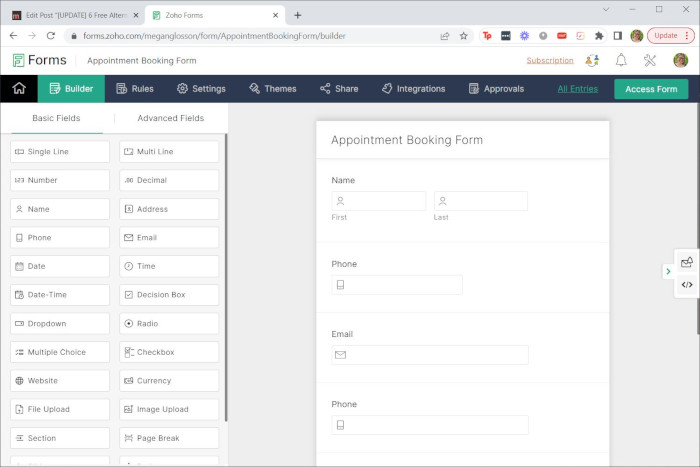Click the First name input in form
This screenshot has height=467, width=700.
tap(379, 201)
